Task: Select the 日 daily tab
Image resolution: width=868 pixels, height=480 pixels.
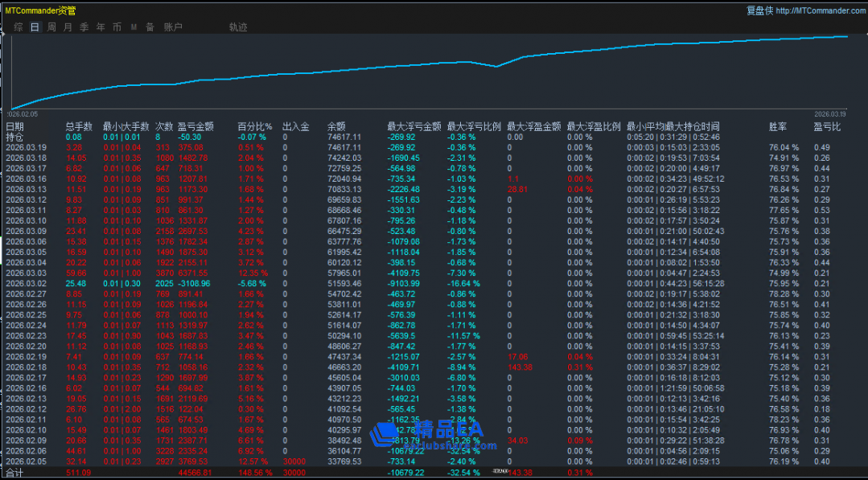Action: [x=35, y=27]
